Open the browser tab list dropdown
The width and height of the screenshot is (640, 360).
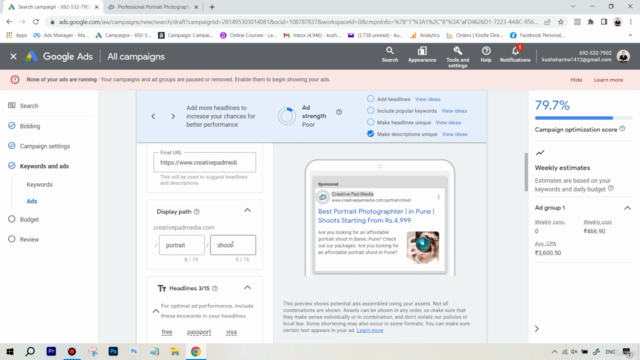[x=573, y=7]
